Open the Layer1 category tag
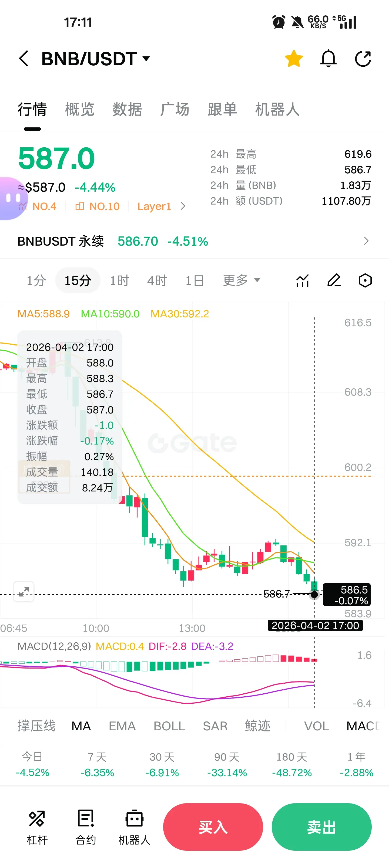Screen dimensions: 389x868 (154, 206)
